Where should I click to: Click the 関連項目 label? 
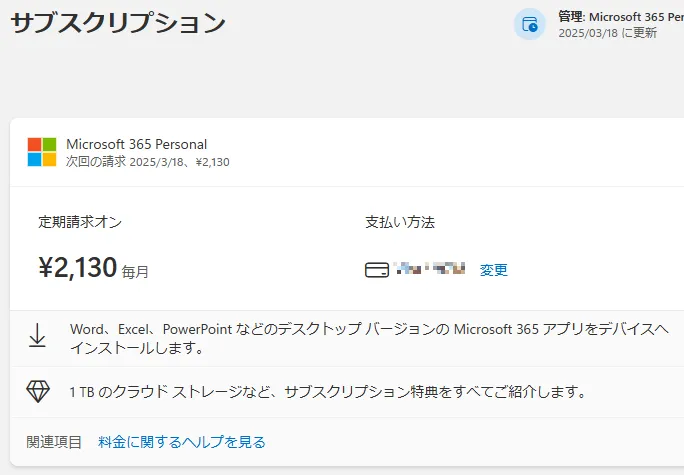(54, 442)
